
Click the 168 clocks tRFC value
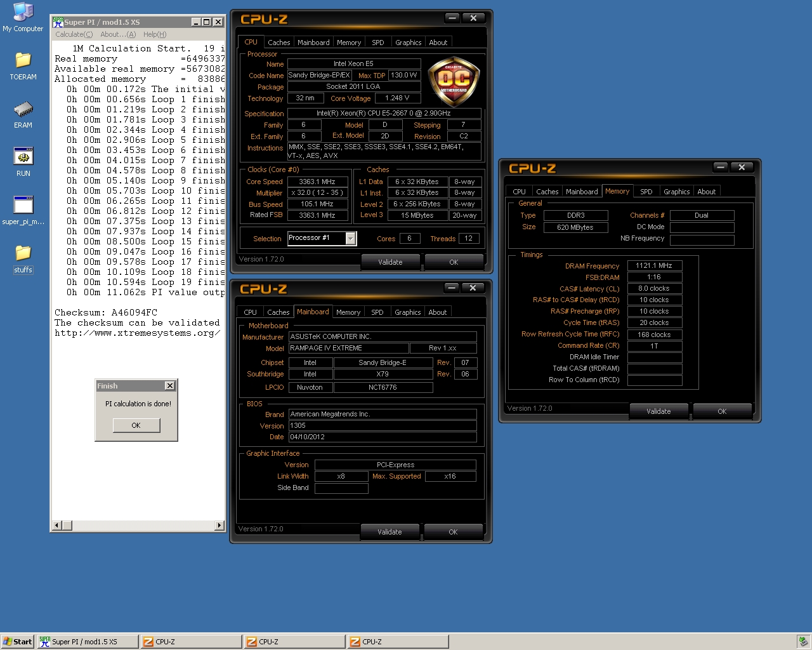coord(655,335)
